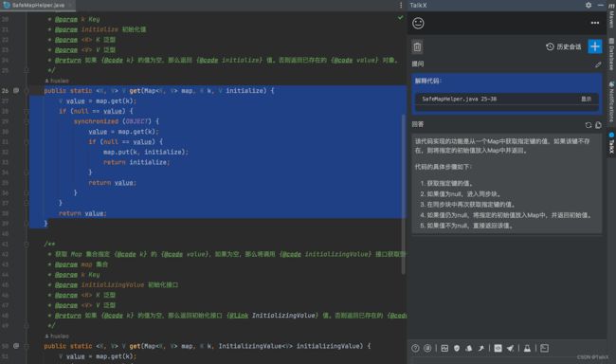Open editor tab options three-dot menu
The width and height of the screenshot is (616, 364).
click(401, 5)
